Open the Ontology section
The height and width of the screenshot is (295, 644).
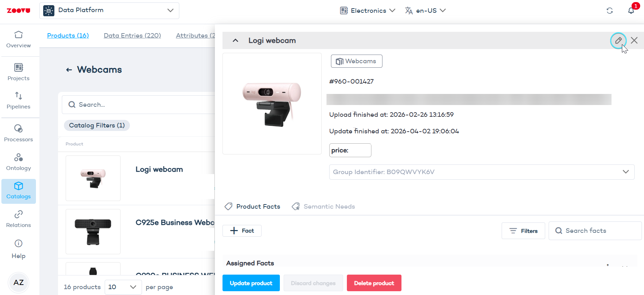coord(19,162)
